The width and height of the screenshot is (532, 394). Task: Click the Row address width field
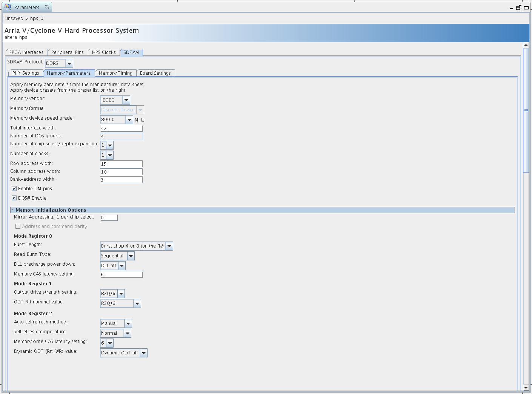pos(121,164)
